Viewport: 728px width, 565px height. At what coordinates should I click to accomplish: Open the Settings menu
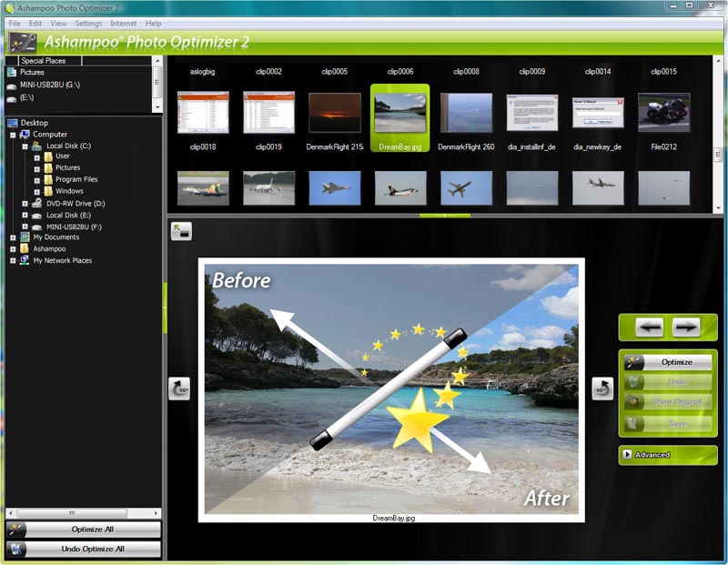pyautogui.click(x=88, y=23)
